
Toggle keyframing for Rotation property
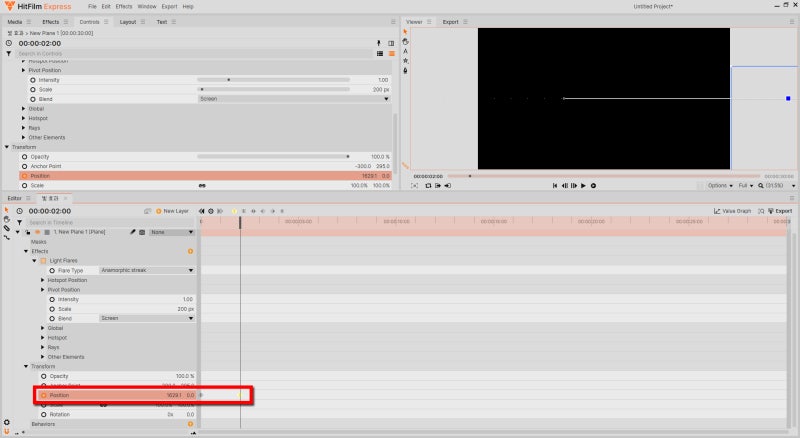coord(44,415)
